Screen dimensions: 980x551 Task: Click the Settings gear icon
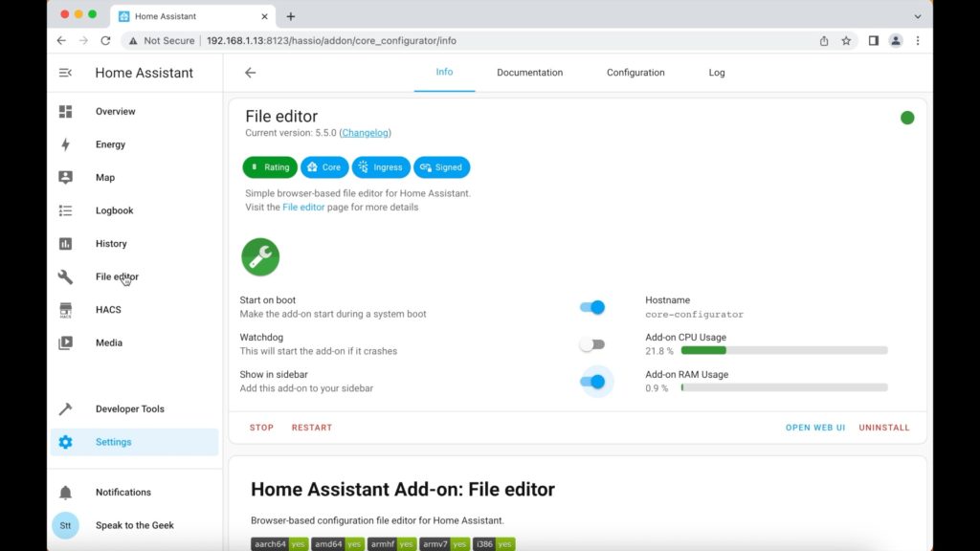66,442
